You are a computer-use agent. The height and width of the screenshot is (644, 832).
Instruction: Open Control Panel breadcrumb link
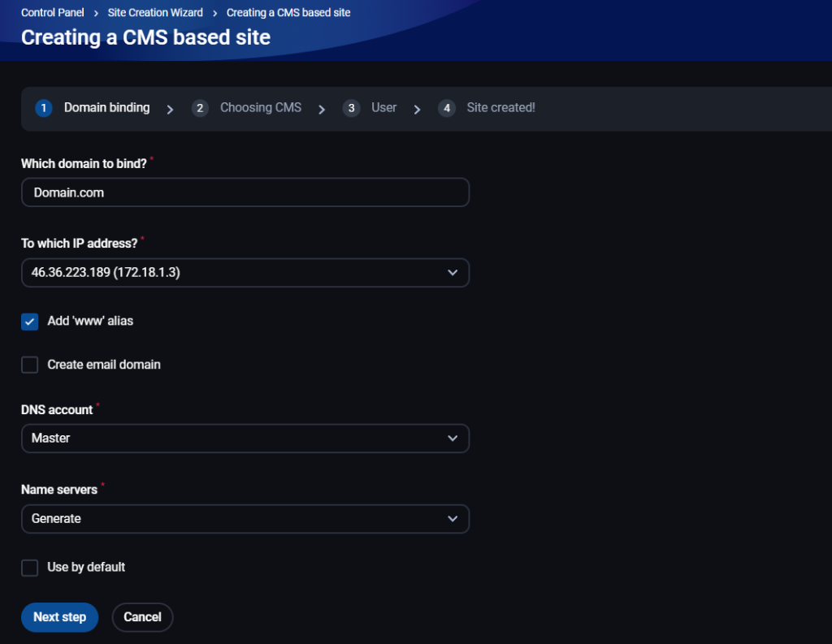(x=52, y=13)
